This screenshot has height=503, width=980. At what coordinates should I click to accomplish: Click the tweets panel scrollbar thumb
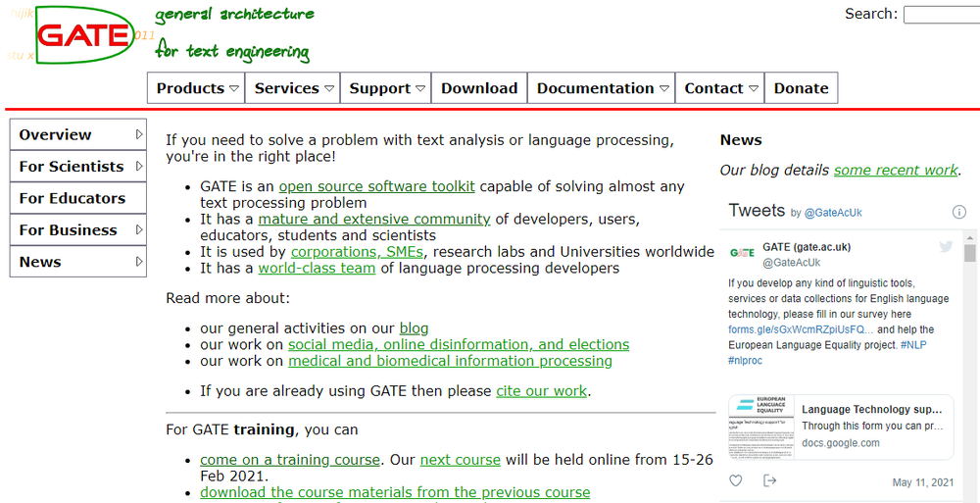969,253
